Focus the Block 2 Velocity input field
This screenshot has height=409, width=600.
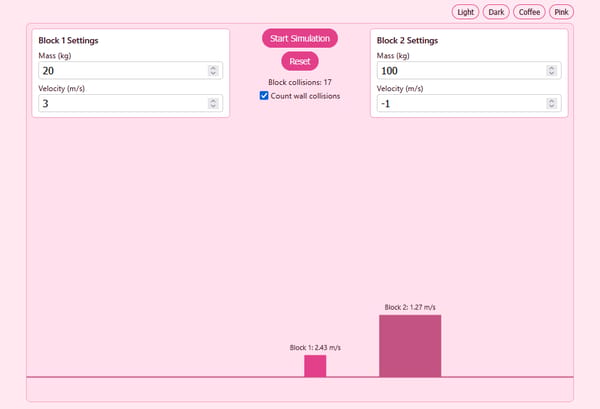(469, 103)
